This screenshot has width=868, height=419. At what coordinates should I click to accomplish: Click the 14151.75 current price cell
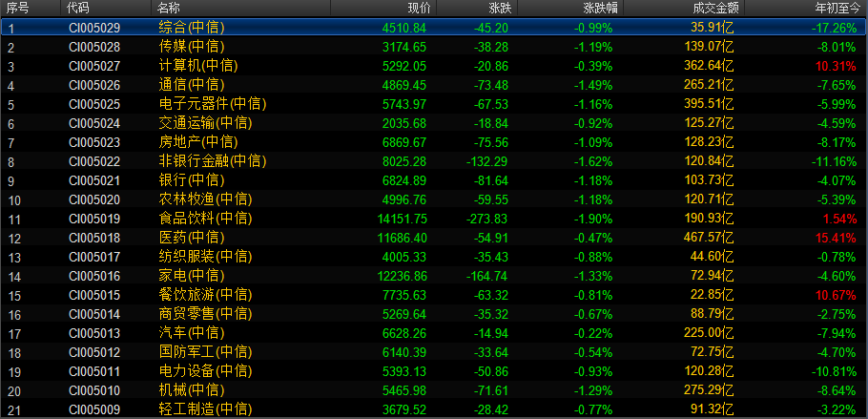(x=402, y=219)
